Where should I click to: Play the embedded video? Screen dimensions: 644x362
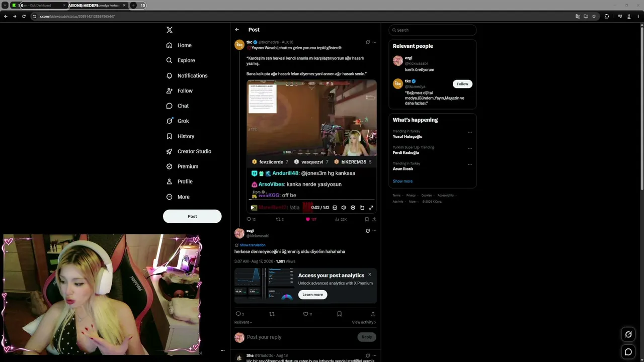(254, 208)
